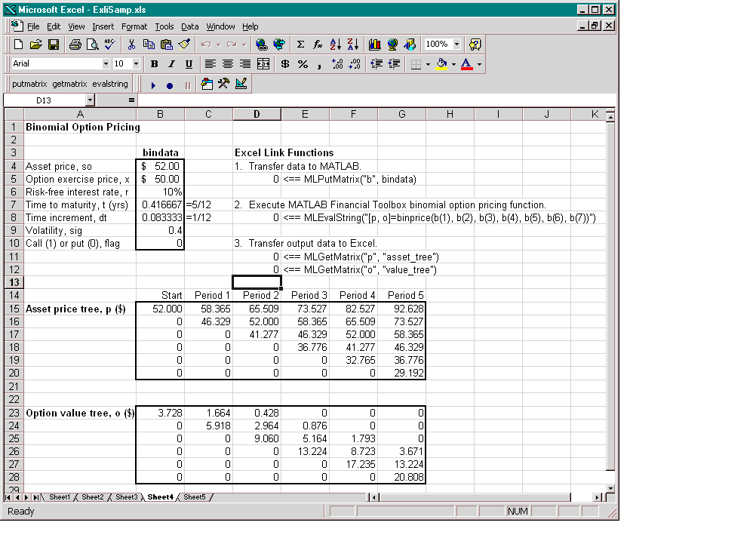Toggle Bold formatting
Viewport: 756px width, 538px height.
(155, 64)
